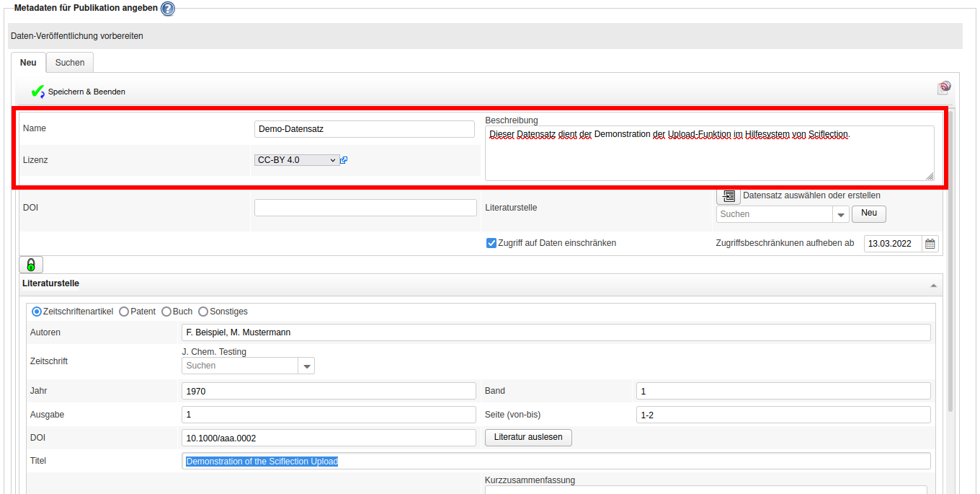Select the Neu tab

(28, 63)
